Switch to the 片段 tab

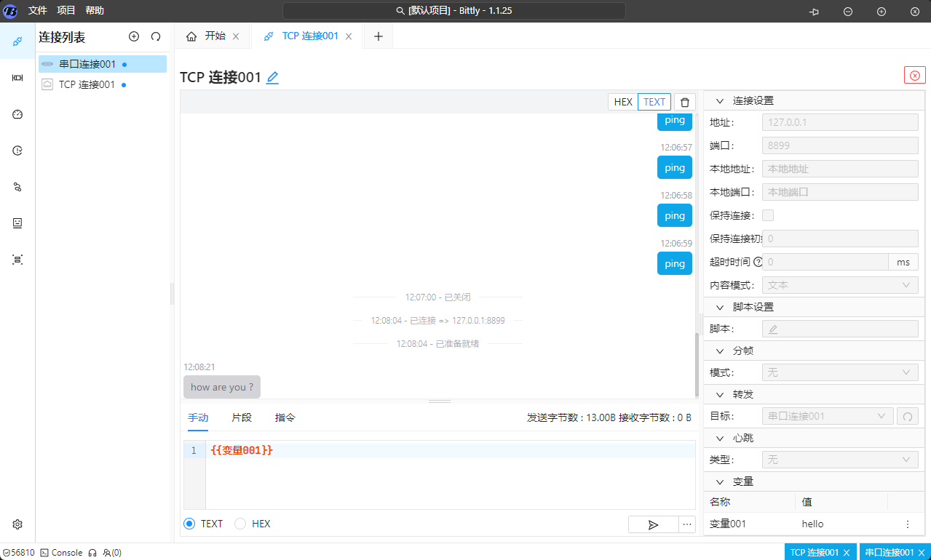tap(242, 417)
